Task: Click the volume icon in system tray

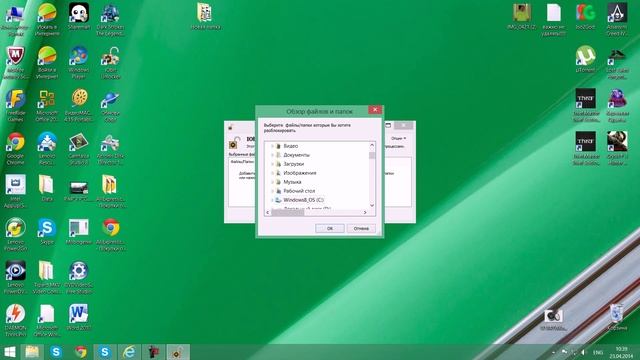Action: pos(583,352)
